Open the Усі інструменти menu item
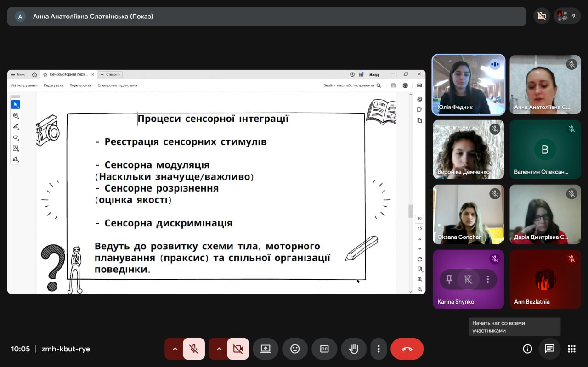This screenshot has width=588, height=367. [x=24, y=85]
